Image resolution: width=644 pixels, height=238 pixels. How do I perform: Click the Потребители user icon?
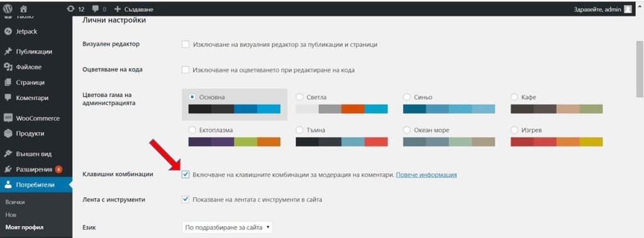tap(8, 185)
